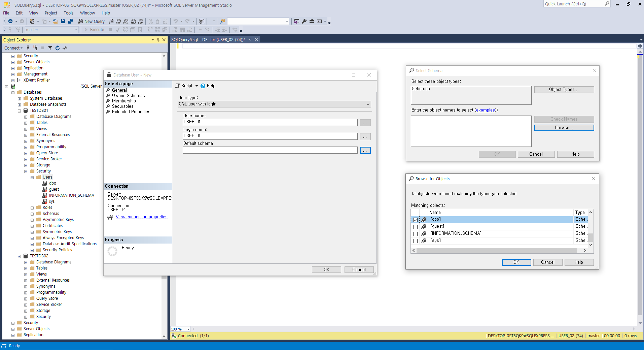Click the Login name browse ellipsis button

(x=365, y=137)
